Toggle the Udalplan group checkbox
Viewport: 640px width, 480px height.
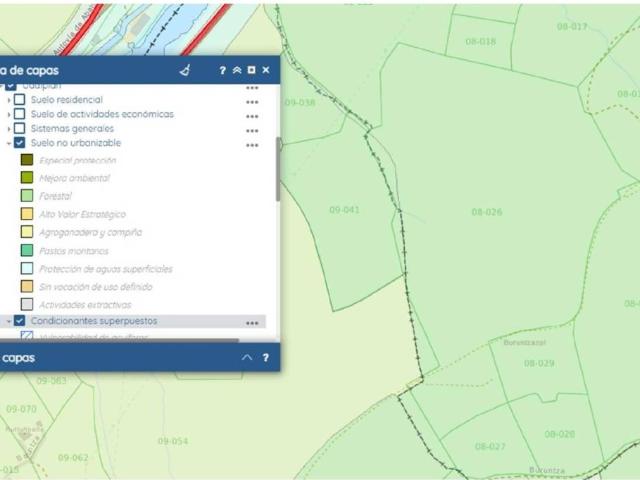pyautogui.click(x=11, y=86)
